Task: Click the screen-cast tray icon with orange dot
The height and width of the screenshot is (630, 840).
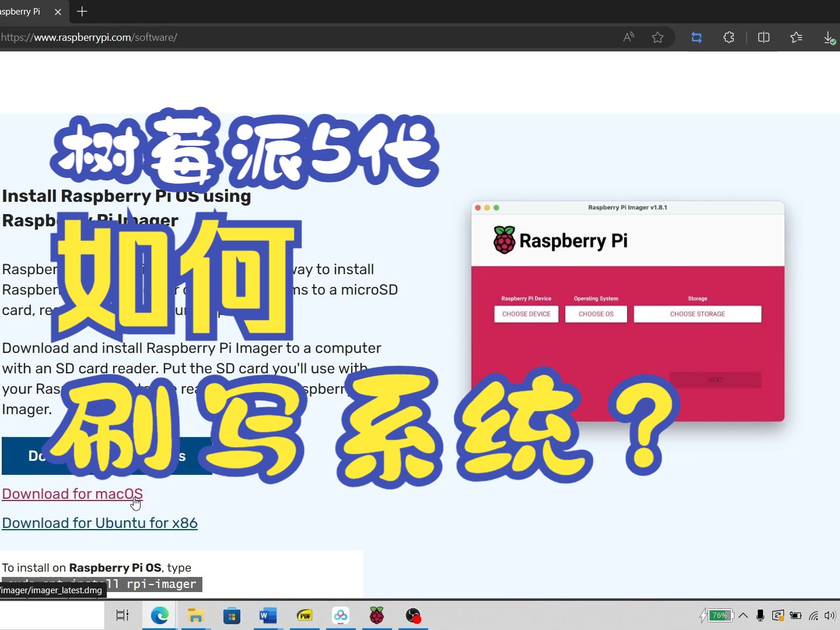Action: 778,615
